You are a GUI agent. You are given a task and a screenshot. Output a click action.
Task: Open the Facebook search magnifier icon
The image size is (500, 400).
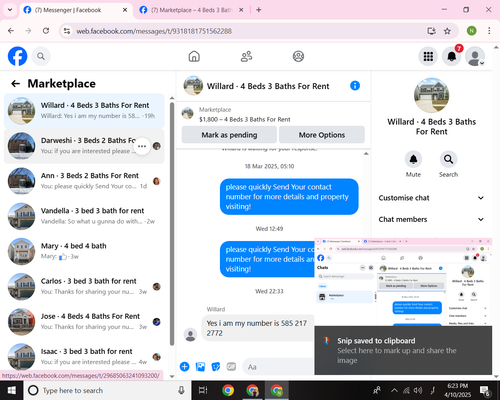(x=41, y=56)
